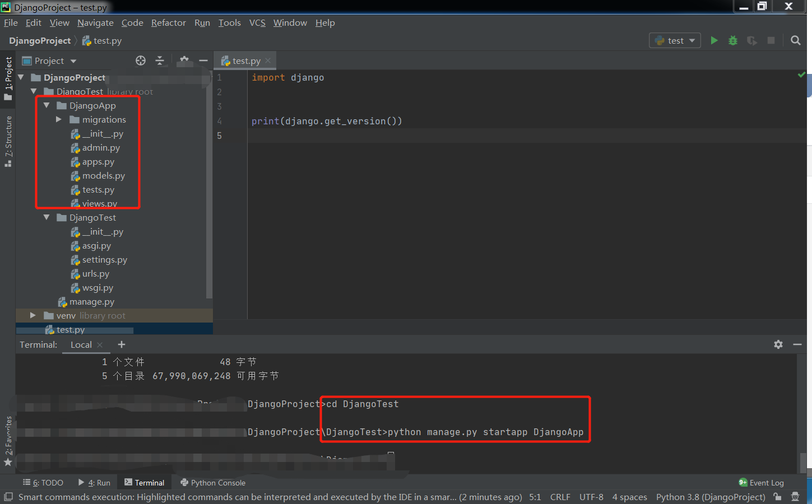Collapse the DjangoTest library root folder
812x504 pixels.
tap(34, 91)
